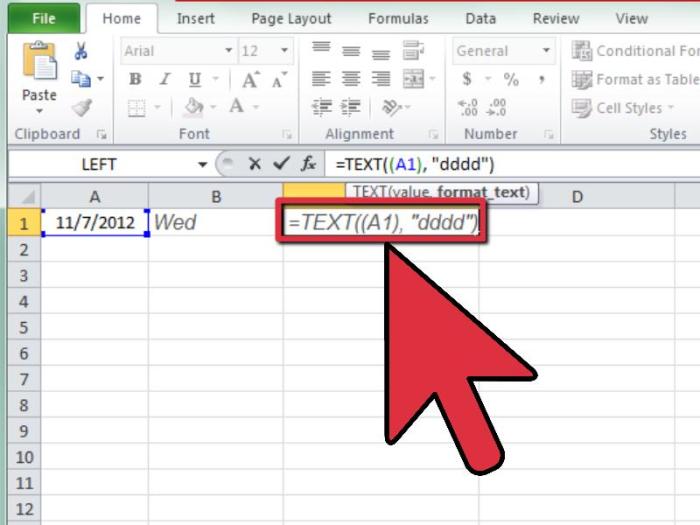Decrease indent

tap(321, 107)
